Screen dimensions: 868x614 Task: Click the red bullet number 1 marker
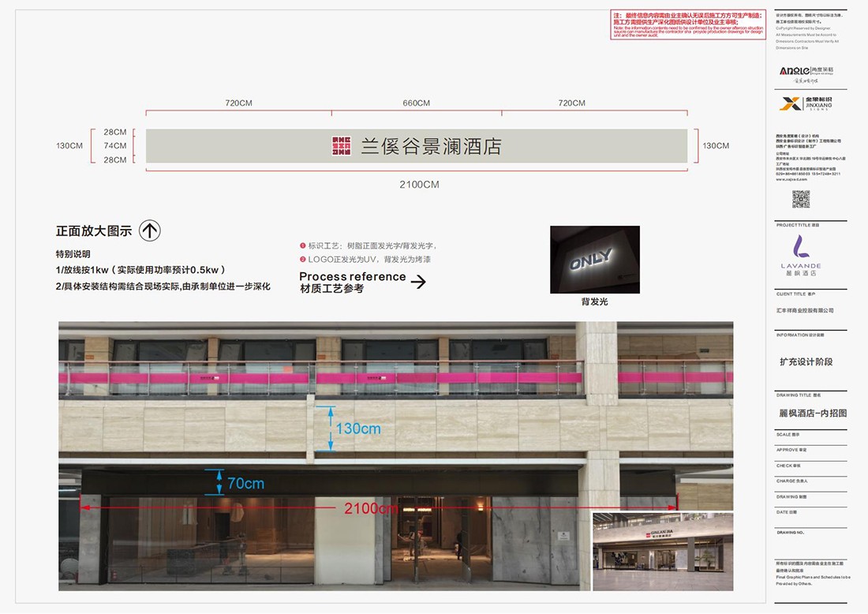[x=302, y=245]
